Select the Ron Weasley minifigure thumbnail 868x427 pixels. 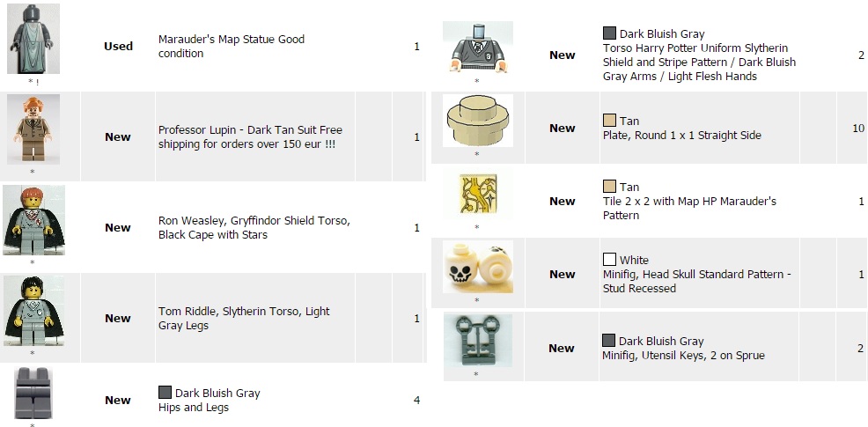click(x=33, y=220)
